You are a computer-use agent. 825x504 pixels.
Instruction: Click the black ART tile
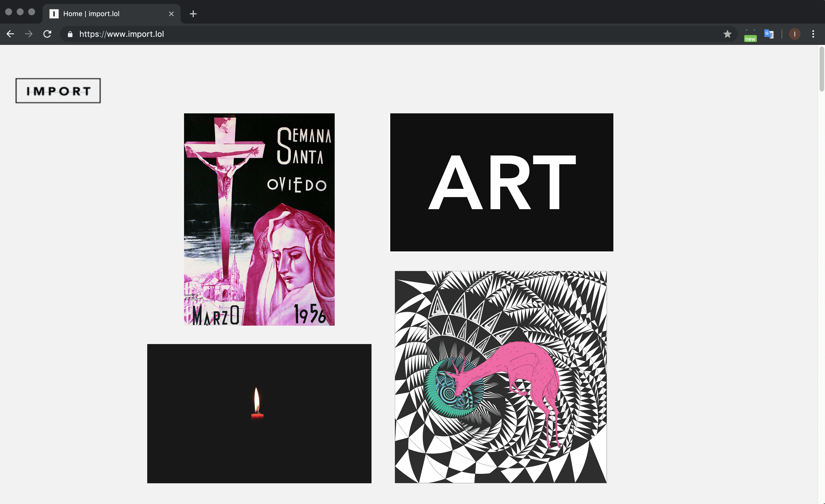coord(501,182)
